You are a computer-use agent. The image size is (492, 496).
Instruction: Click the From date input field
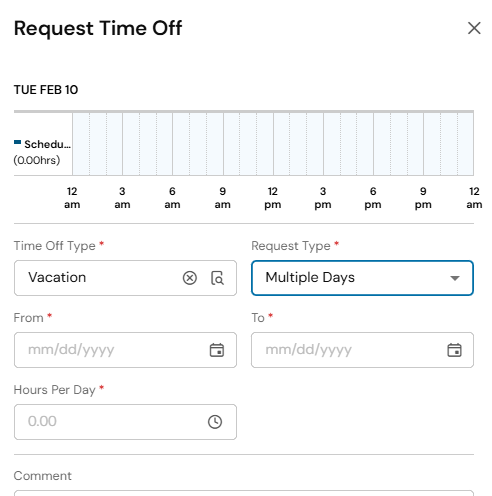(x=125, y=350)
